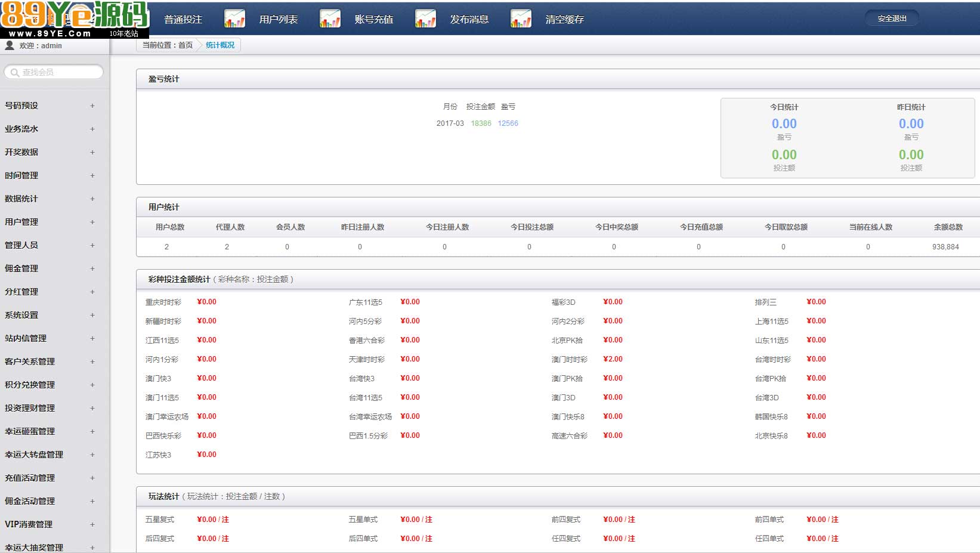Image resolution: width=980 pixels, height=553 pixels.
Task: Click the magnifier icon in member search
Action: [x=15, y=72]
